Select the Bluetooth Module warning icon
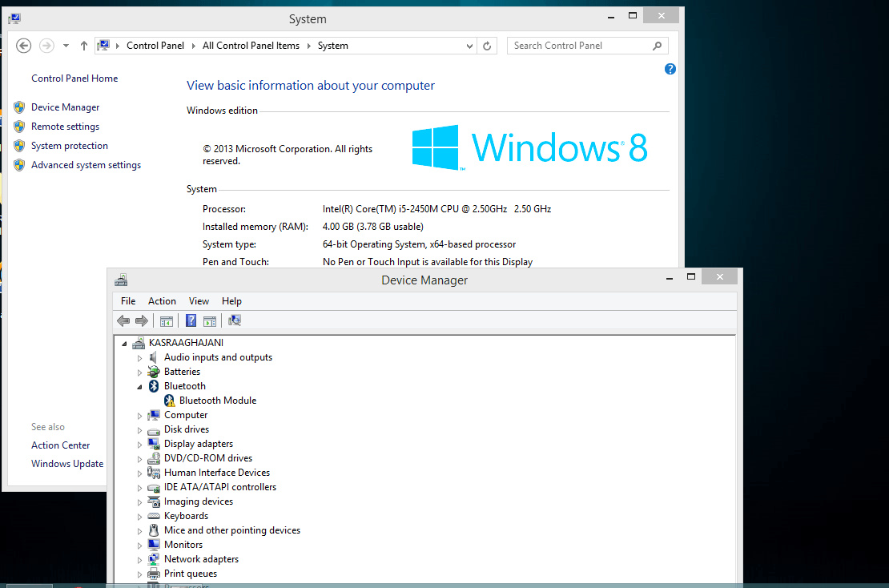The width and height of the screenshot is (889, 588). pyautogui.click(x=170, y=401)
